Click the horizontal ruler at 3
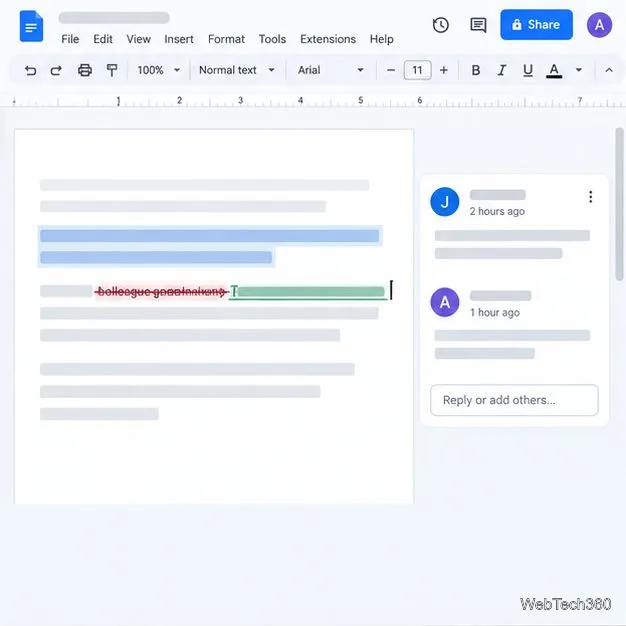 pos(240,100)
